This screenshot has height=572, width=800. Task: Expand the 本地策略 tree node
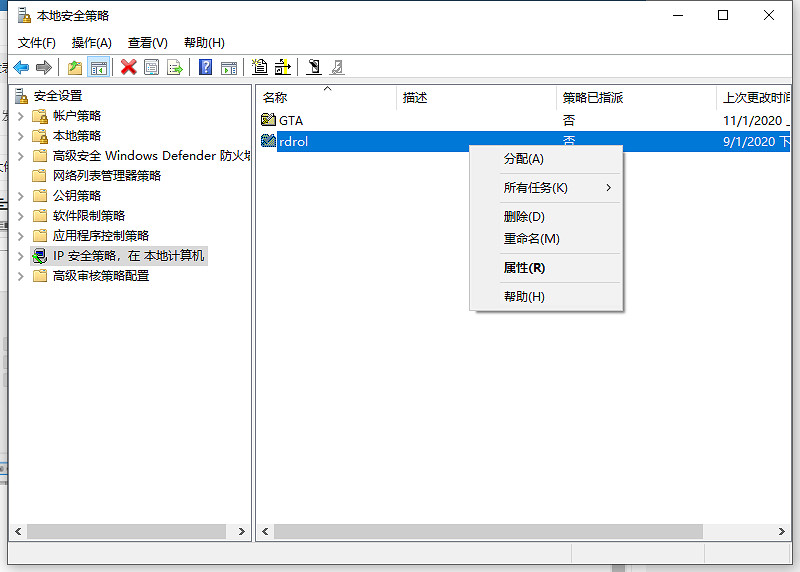21,136
